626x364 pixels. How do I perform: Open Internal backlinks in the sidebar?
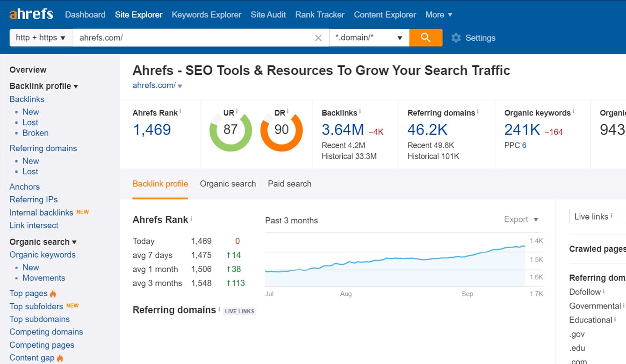click(x=41, y=213)
